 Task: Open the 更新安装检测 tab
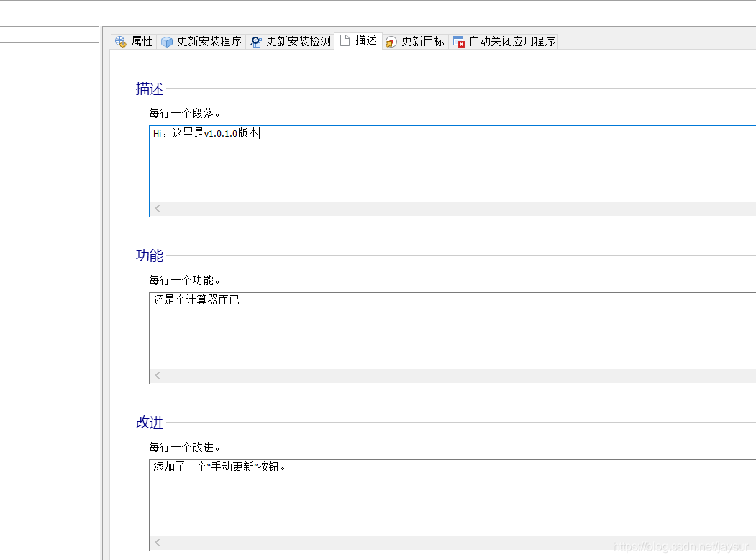click(x=291, y=42)
